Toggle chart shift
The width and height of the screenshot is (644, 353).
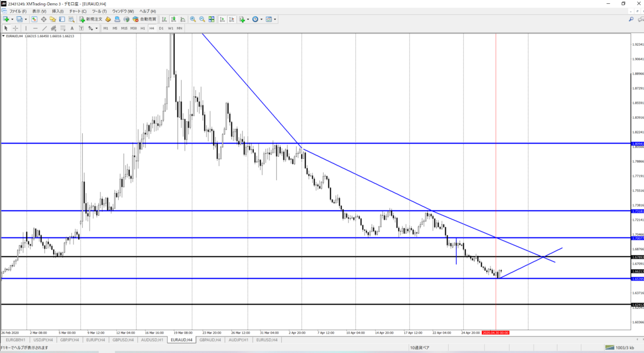point(231,19)
